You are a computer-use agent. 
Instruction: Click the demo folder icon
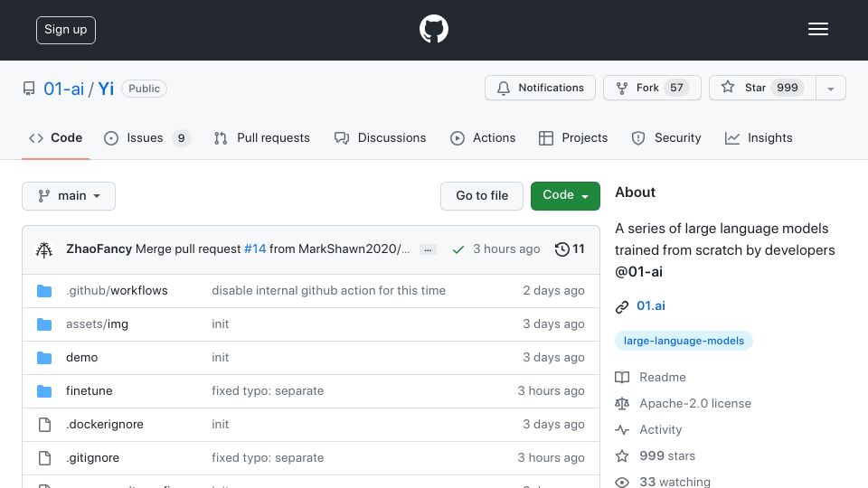[x=44, y=358]
